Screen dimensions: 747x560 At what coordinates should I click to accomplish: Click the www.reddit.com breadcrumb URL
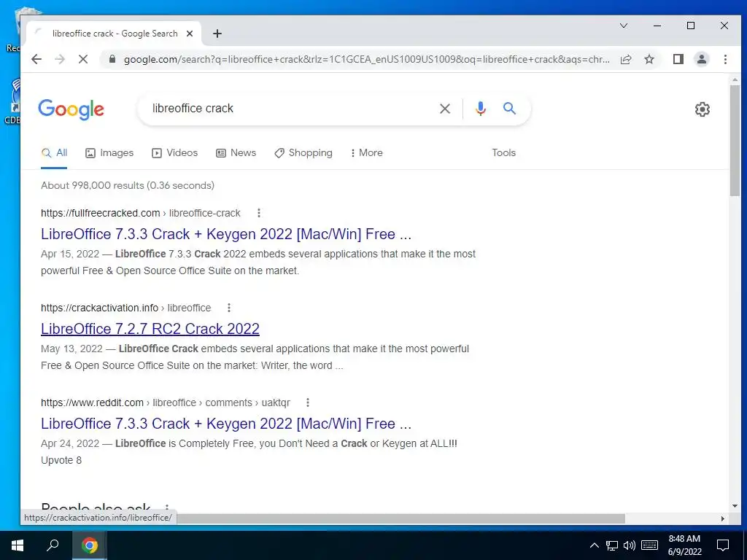[166, 402]
